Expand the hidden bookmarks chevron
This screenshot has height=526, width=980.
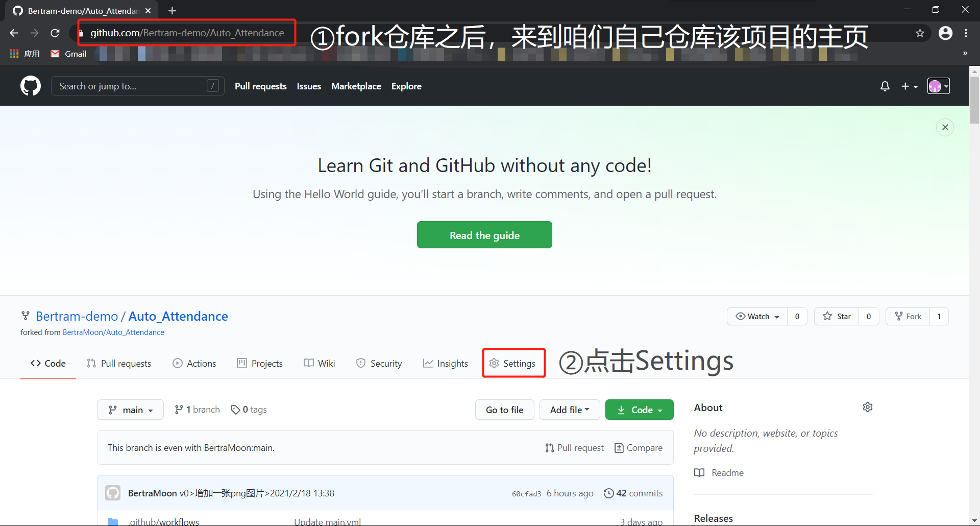pyautogui.click(x=965, y=53)
